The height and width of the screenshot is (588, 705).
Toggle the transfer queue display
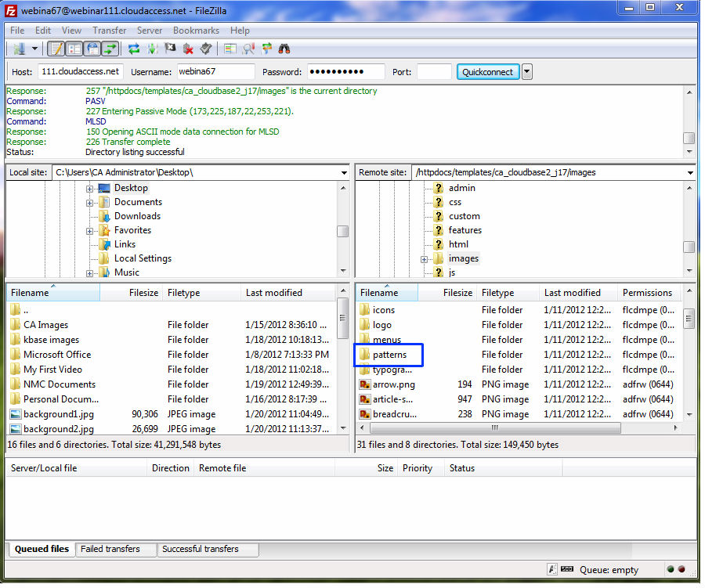(110, 49)
